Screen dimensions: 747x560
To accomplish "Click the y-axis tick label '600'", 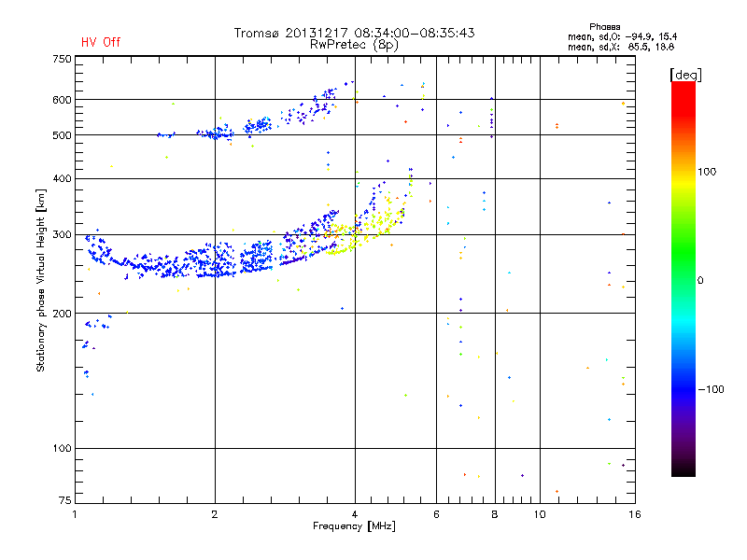I will 62,100.
